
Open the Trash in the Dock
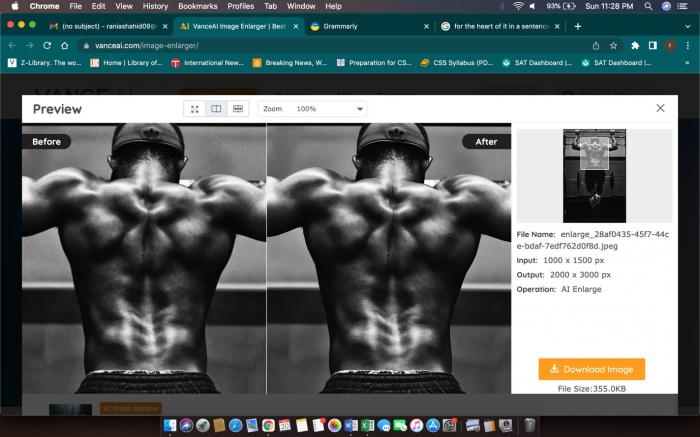coord(529,425)
